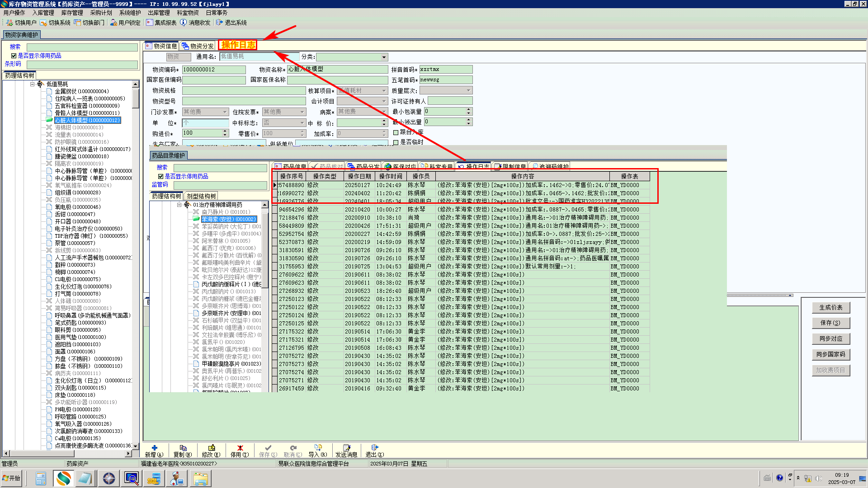Toggle the lower 是否显示停用药品 checkbox

pyautogui.click(x=160, y=177)
